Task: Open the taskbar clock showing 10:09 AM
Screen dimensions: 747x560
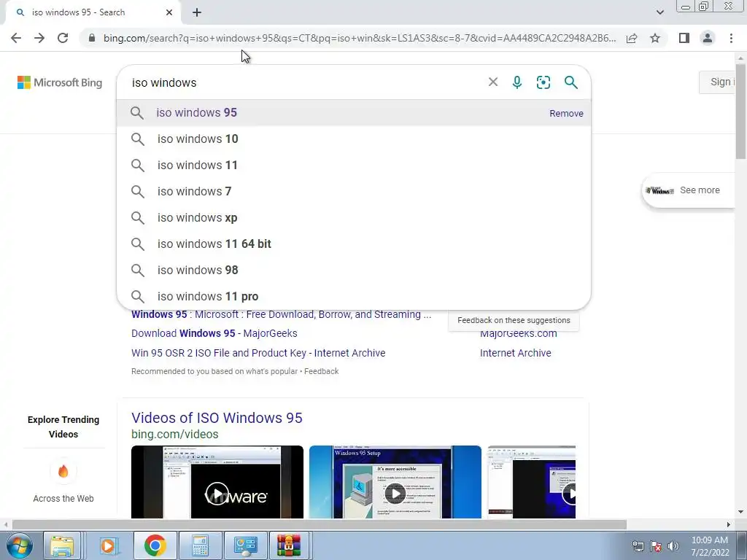Action: coord(710,546)
